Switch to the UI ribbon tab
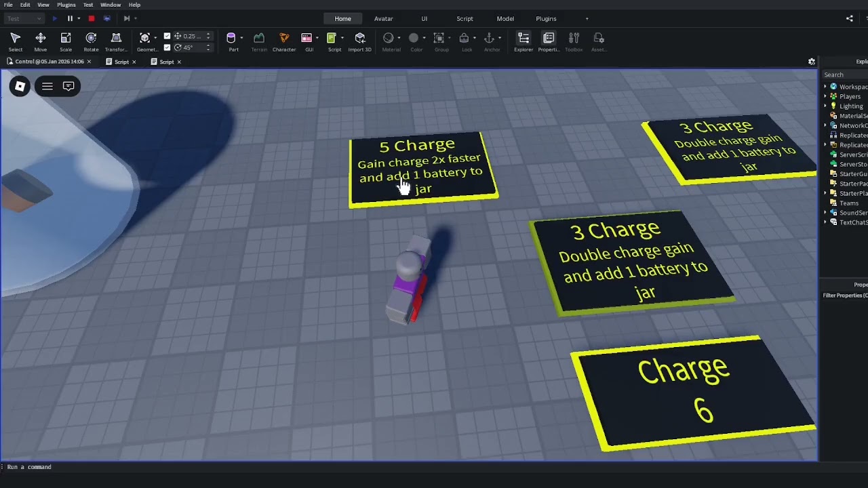 click(425, 18)
